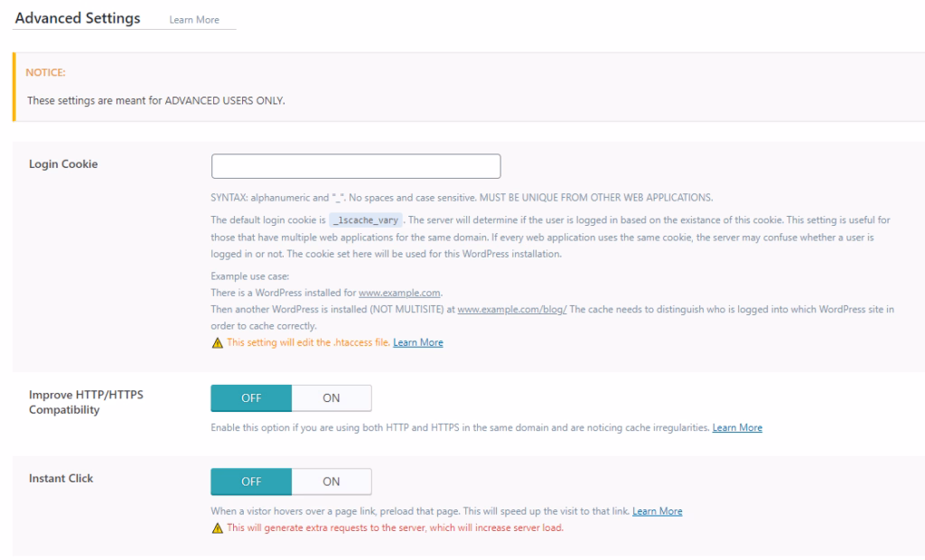Image resolution: width=925 pixels, height=560 pixels.
Task: Select the _lscache_vary code text
Action: tap(365, 220)
